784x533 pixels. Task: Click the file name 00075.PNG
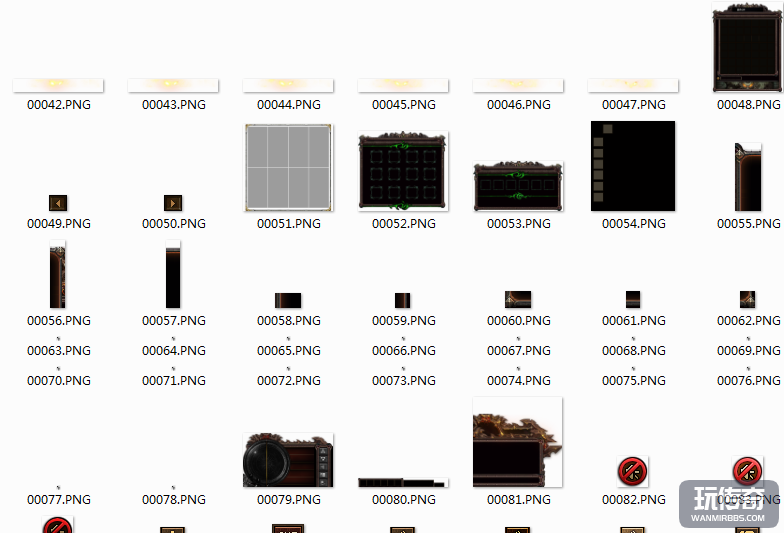634,380
